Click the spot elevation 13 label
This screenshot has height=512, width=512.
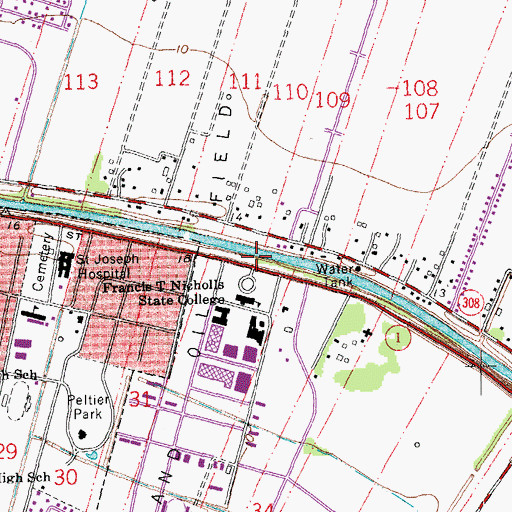pos(440,293)
